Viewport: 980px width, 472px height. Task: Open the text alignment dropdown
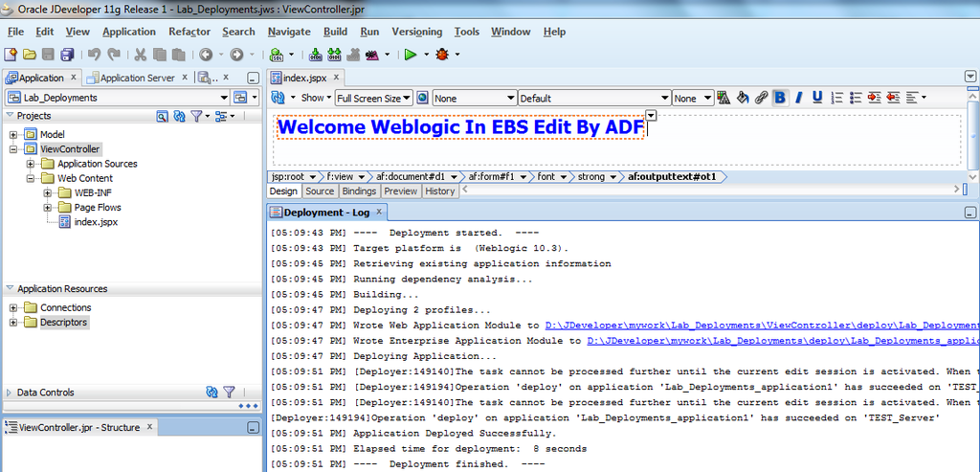(916, 98)
